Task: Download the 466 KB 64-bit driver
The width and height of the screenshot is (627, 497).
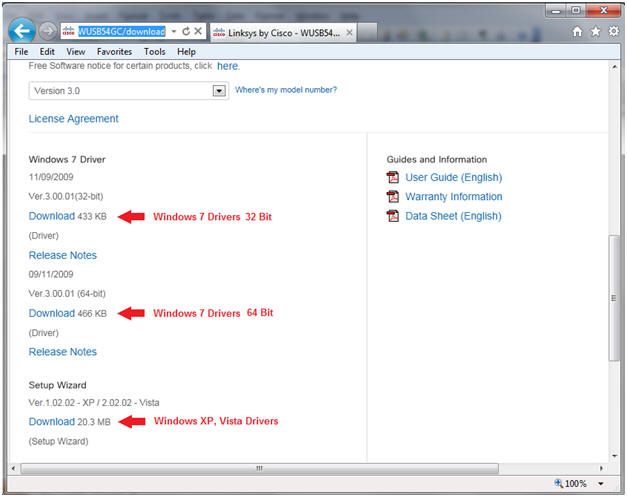Action: pos(52,313)
